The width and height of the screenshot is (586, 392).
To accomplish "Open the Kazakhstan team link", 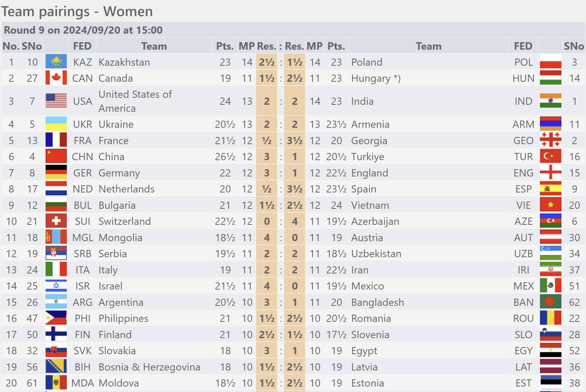I will coord(124,62).
